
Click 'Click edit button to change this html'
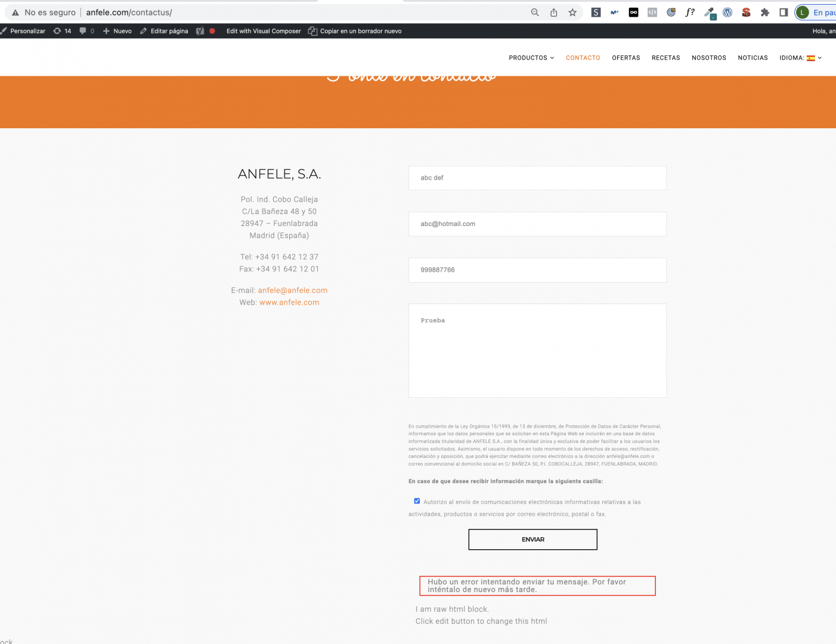(x=481, y=621)
